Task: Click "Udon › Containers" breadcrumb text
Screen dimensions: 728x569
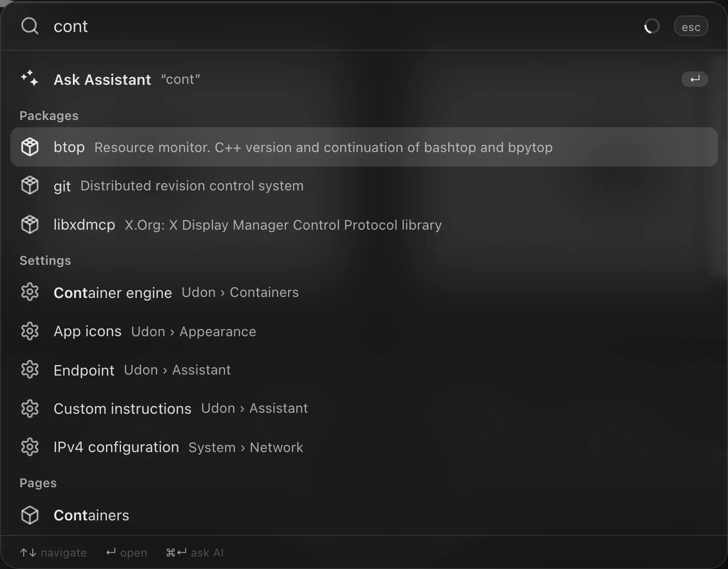Action: click(240, 292)
